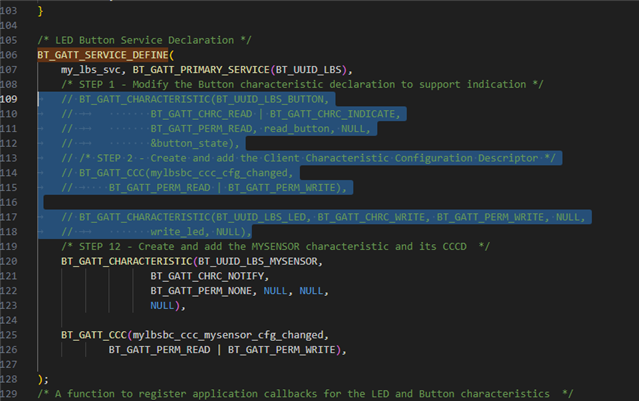Click the STEP 12 comment line
This screenshot has height=401, width=639.
(275, 247)
